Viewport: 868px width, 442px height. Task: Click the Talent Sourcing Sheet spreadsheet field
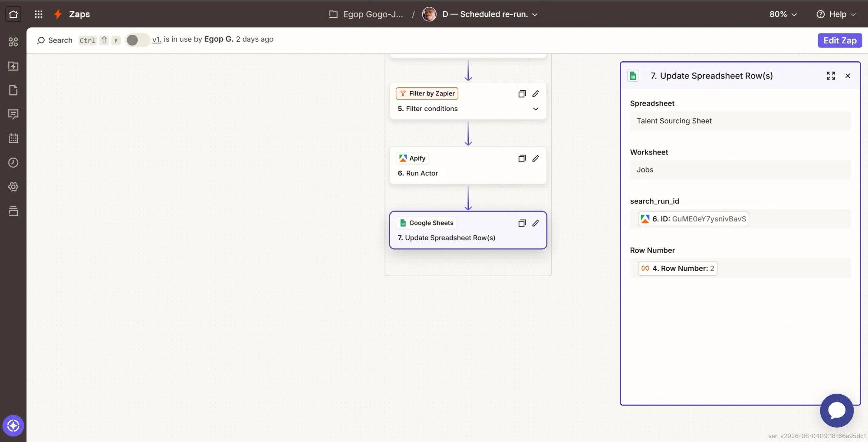coord(740,121)
